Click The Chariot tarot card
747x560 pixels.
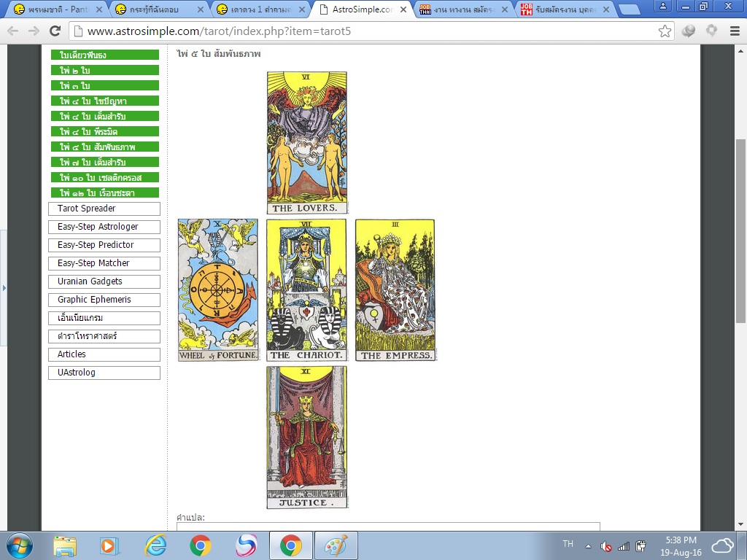click(x=307, y=289)
